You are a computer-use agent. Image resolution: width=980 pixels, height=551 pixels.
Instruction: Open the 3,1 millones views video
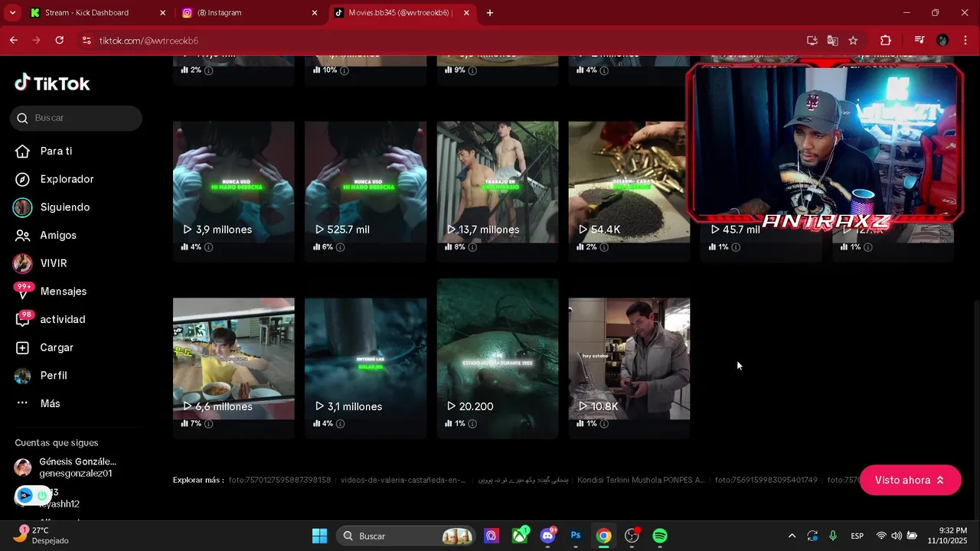pyautogui.click(x=365, y=359)
